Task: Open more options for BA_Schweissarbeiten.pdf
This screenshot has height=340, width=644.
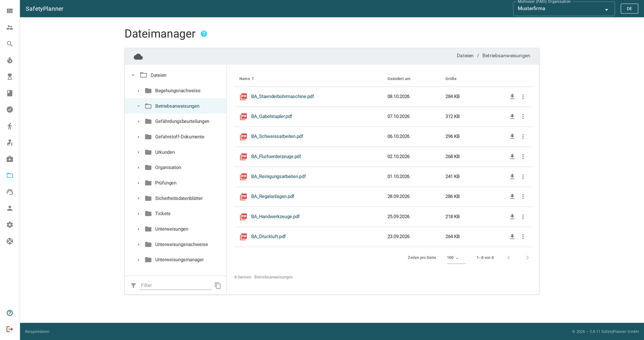Action: (523, 136)
